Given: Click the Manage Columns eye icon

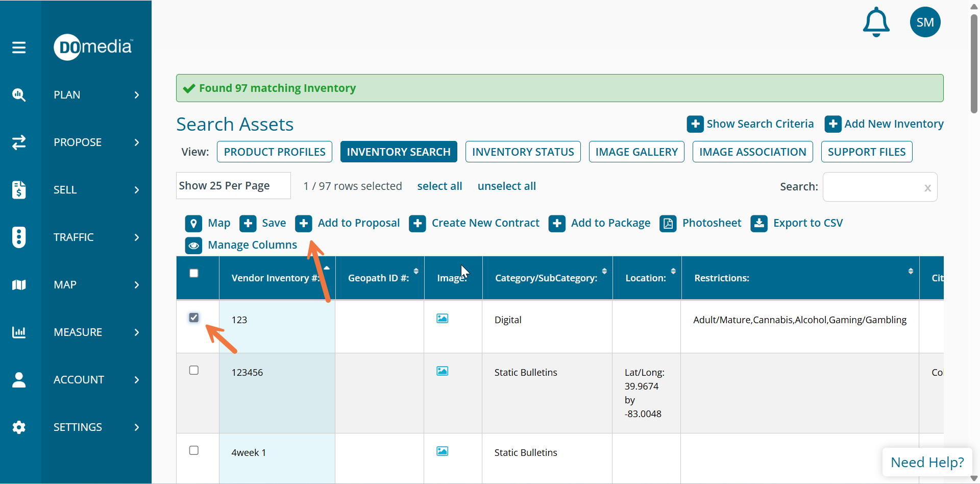Looking at the screenshot, I should click(x=193, y=246).
